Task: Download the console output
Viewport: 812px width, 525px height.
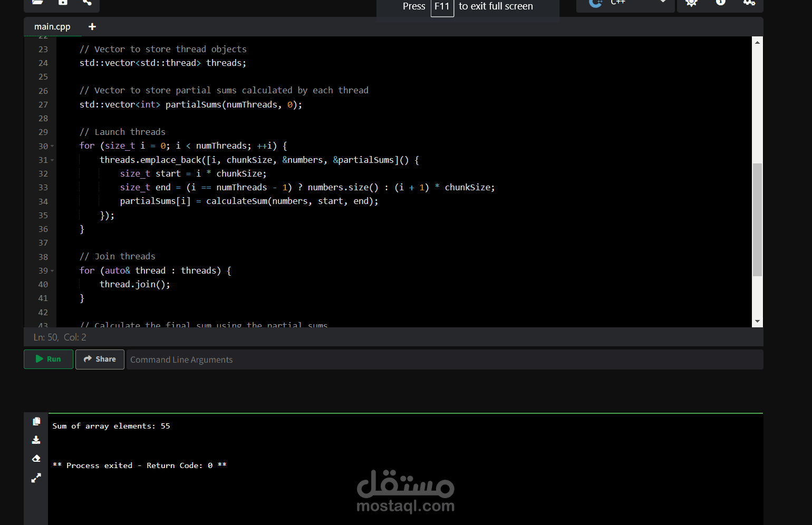Action: (x=36, y=440)
